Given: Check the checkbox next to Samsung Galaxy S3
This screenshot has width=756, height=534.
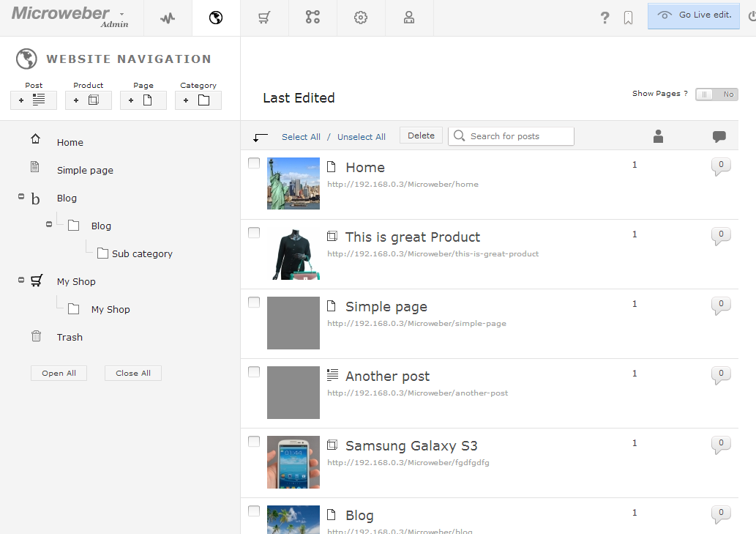Looking at the screenshot, I should click(x=253, y=441).
